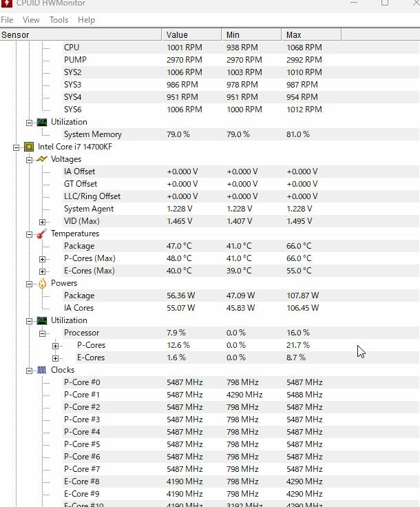
Task: Click the Powers flame icon
Action: pyautogui.click(x=42, y=283)
